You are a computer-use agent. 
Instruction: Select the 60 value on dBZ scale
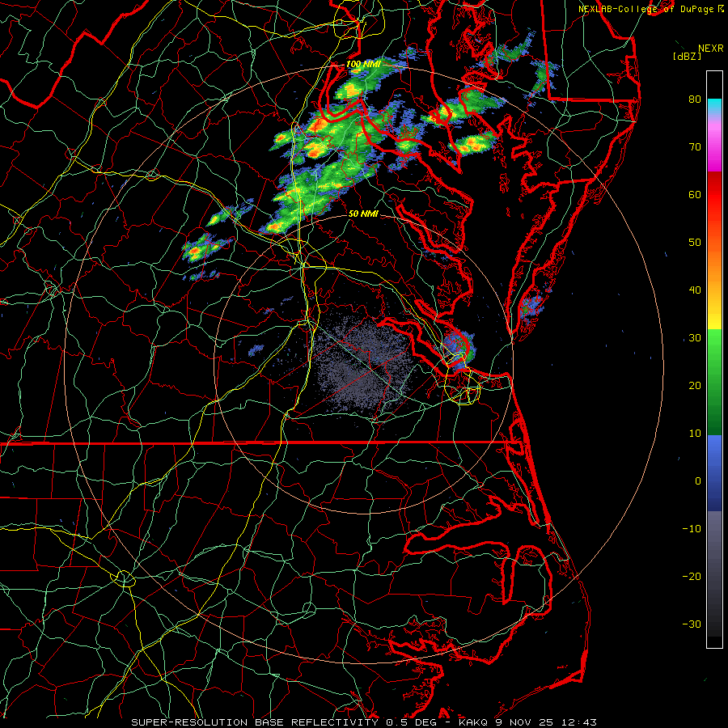(x=695, y=194)
